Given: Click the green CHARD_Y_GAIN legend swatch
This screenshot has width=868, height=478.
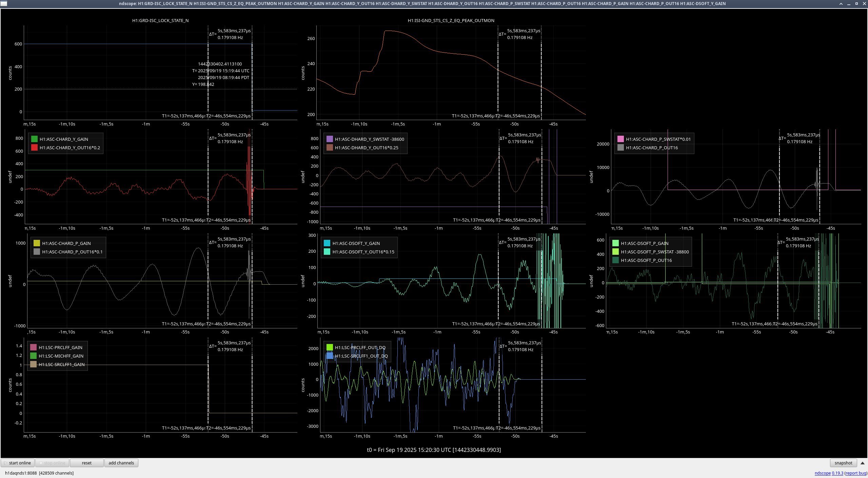Looking at the screenshot, I should coord(34,139).
